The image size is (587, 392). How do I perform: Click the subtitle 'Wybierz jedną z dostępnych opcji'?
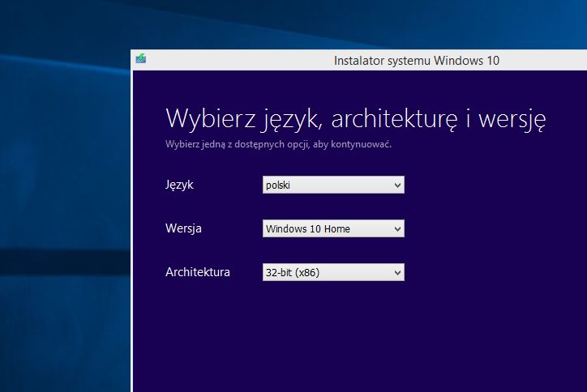[x=238, y=144]
